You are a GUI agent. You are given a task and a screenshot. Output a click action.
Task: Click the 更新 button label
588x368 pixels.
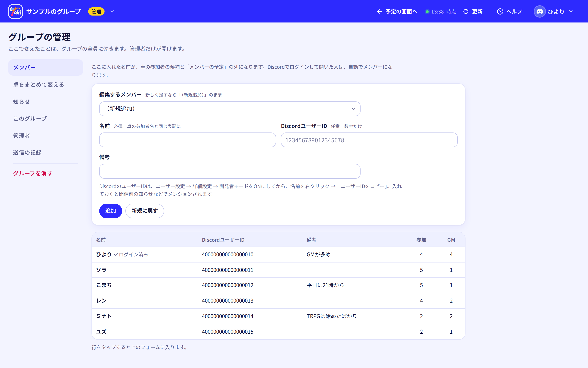point(477,11)
